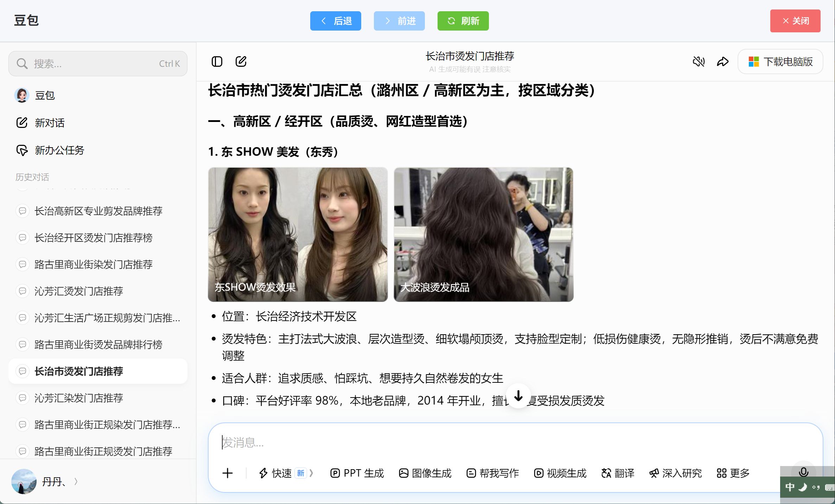Expand the 更多 tools menu
Screen dimensions: 835x504
[x=733, y=473]
